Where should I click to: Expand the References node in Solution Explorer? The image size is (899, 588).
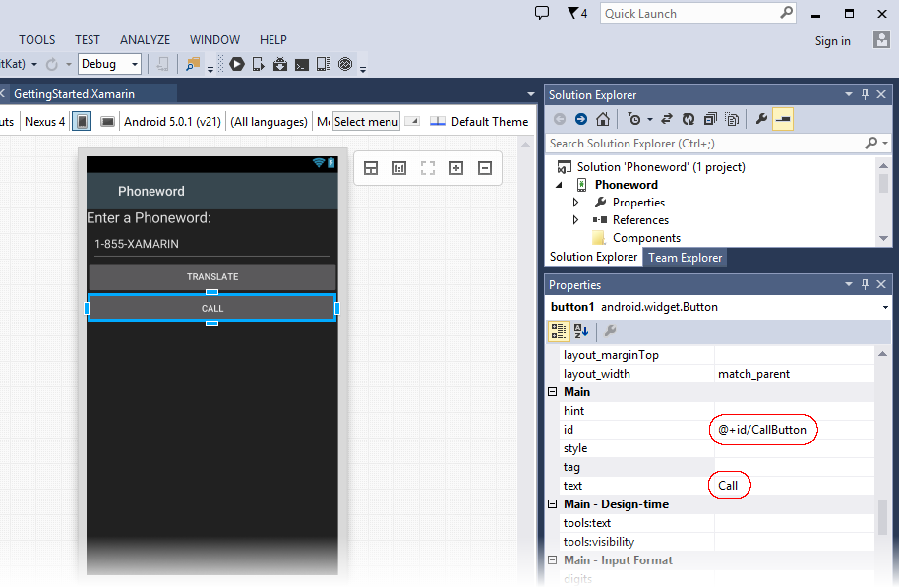click(576, 220)
